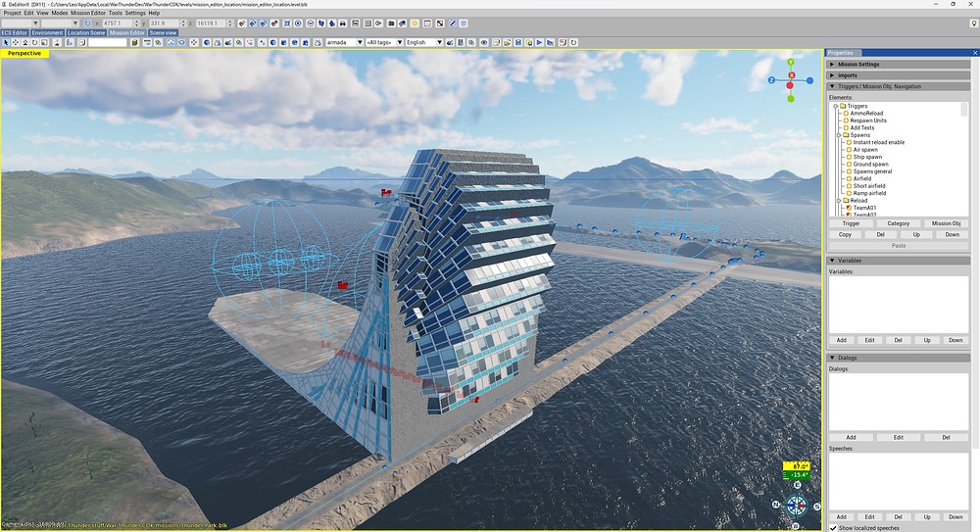This screenshot has width=980, height=532.
Task: Click the circular refresh icon ending second toolbar
Action: coord(573,42)
